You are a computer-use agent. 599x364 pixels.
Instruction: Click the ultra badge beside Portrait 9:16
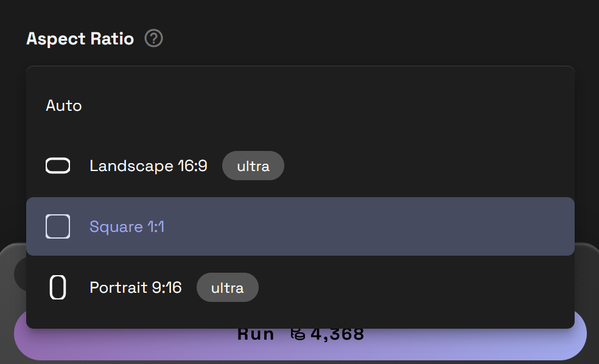coord(227,287)
